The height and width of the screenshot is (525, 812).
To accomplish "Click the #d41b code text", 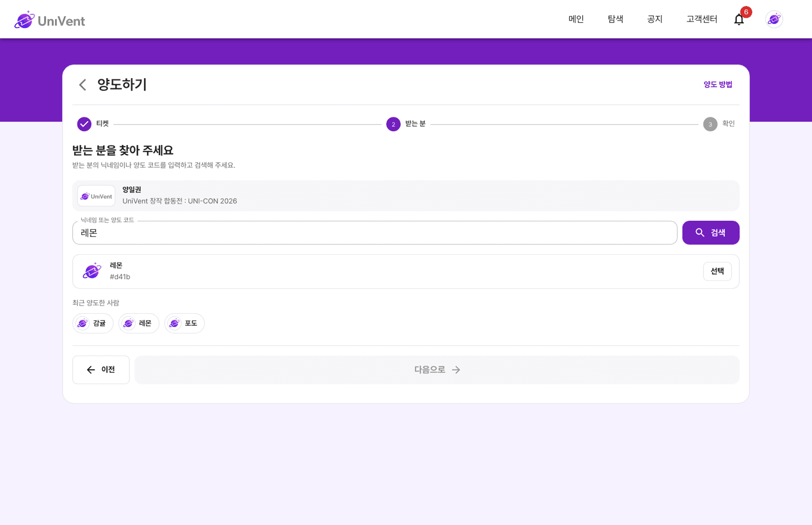I will coord(120,277).
